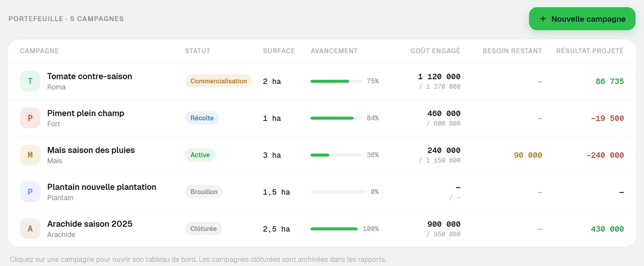Click the projected result -19 500
The image size is (644, 266).
tap(607, 118)
